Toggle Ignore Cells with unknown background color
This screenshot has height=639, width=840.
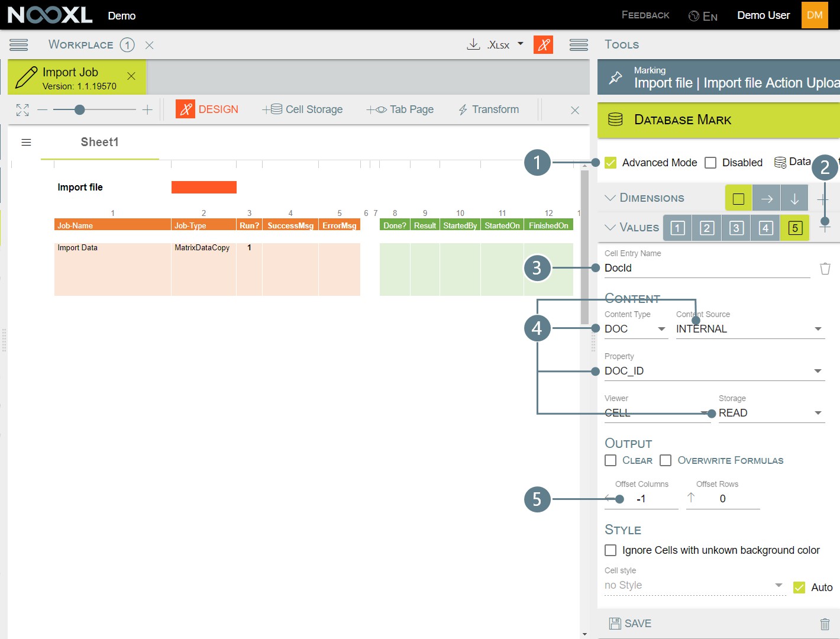tap(610, 550)
